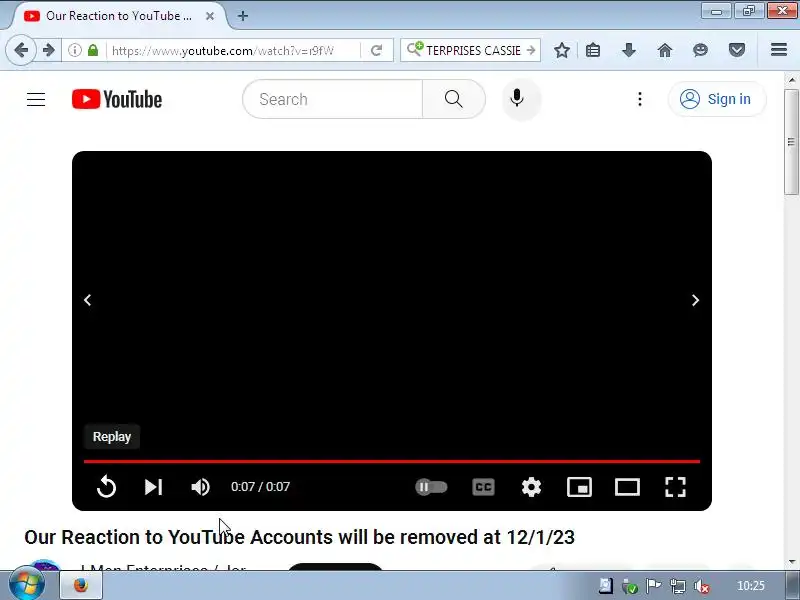Screen dimensions: 800x600
Task: Enable the miniplayer mode
Action: [x=579, y=487]
